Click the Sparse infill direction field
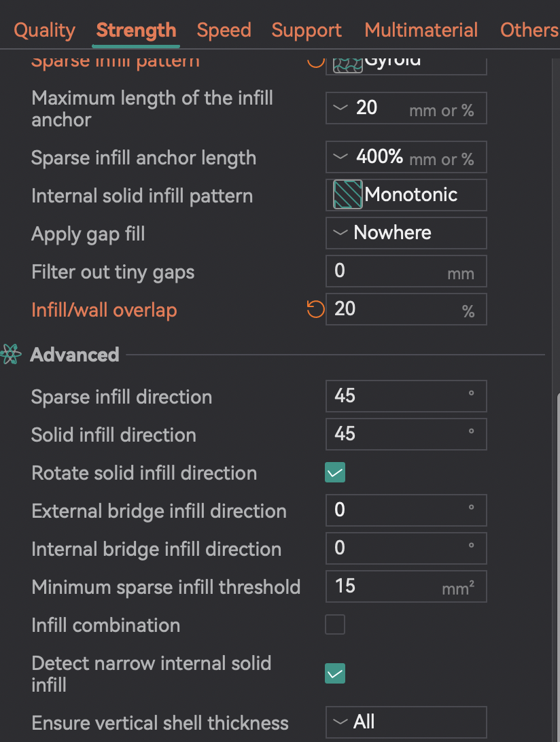Image resolution: width=560 pixels, height=742 pixels. [x=406, y=396]
